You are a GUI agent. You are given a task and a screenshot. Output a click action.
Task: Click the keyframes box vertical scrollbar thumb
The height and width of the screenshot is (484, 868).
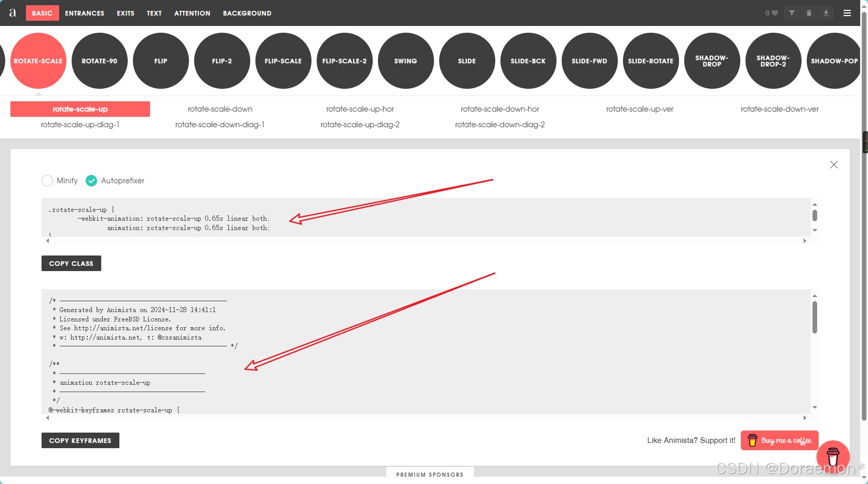coord(815,317)
